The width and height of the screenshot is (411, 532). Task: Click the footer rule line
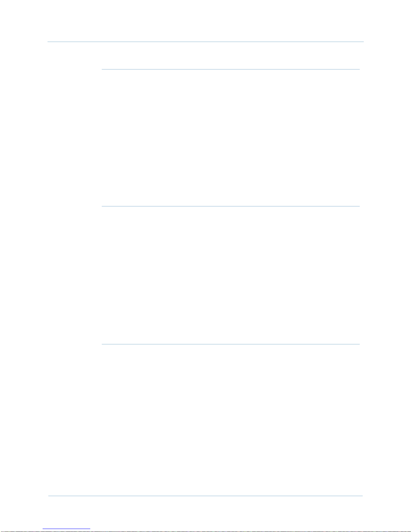click(205, 496)
